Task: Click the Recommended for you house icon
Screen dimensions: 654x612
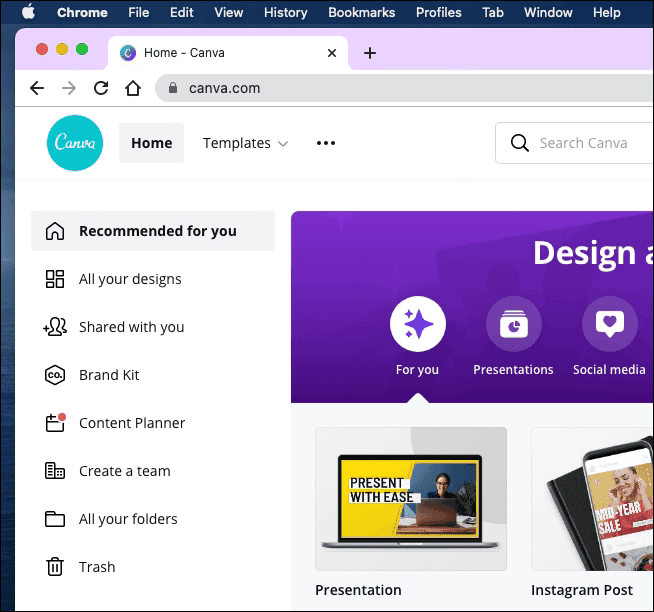Action: [55, 231]
